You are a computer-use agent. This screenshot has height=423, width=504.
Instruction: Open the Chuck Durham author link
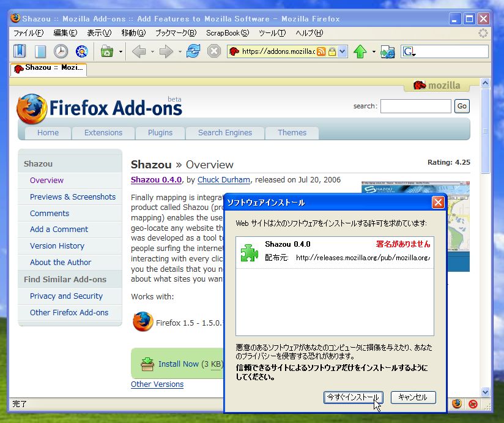click(224, 179)
